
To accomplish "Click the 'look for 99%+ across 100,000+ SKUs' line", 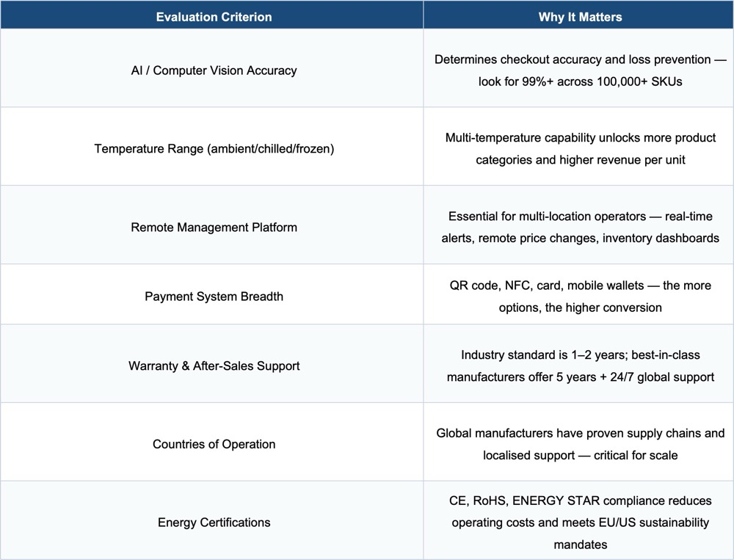I will (x=580, y=81).
